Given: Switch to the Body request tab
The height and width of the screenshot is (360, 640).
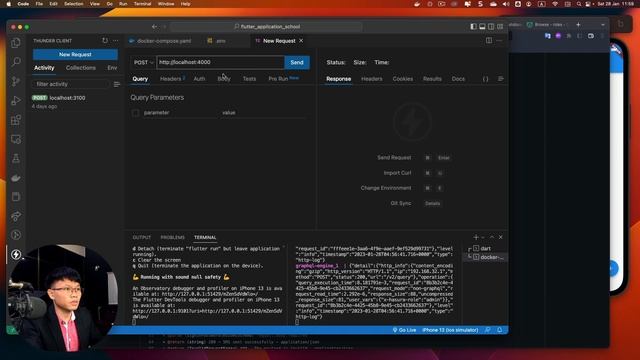Looking at the screenshot, I should coord(224,79).
